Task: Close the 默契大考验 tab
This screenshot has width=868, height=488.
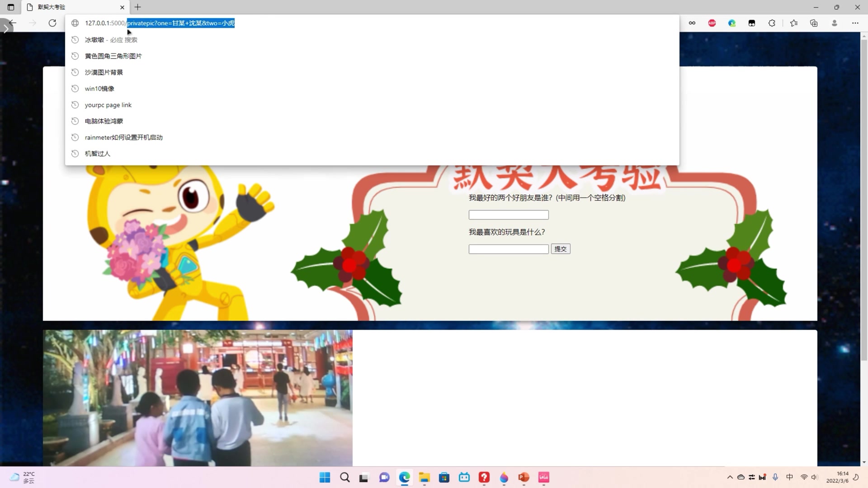Action: tap(122, 7)
